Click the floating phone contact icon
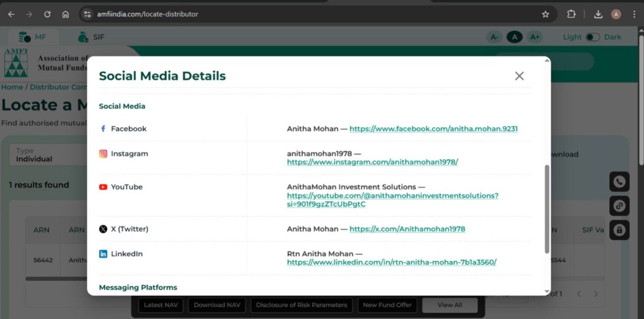644x319 pixels. click(x=619, y=182)
